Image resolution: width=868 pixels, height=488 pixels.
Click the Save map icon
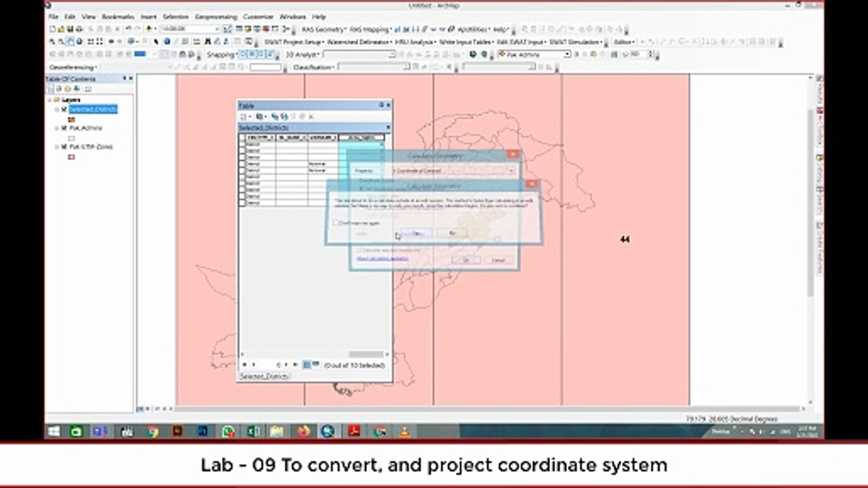click(x=69, y=29)
